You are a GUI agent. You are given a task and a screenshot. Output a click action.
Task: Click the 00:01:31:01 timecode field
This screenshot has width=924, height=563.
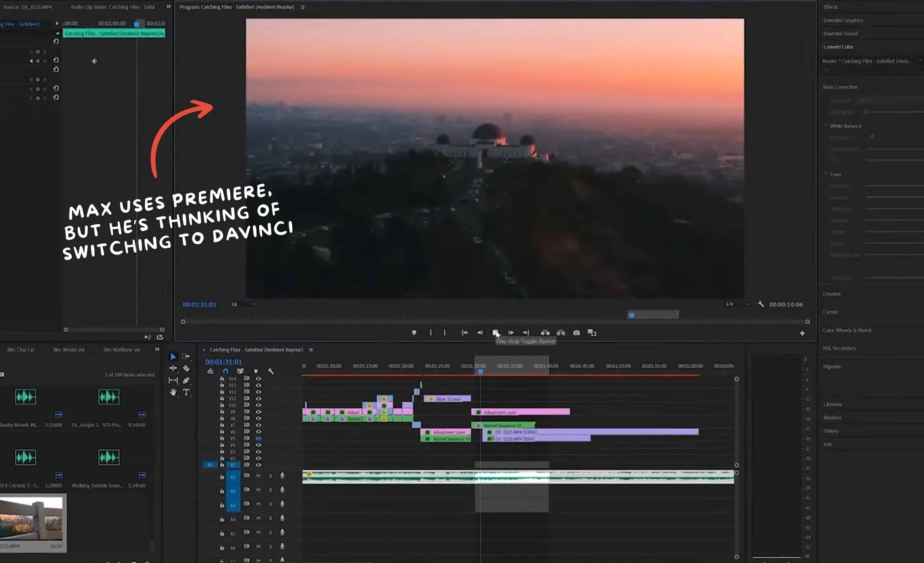point(223,361)
